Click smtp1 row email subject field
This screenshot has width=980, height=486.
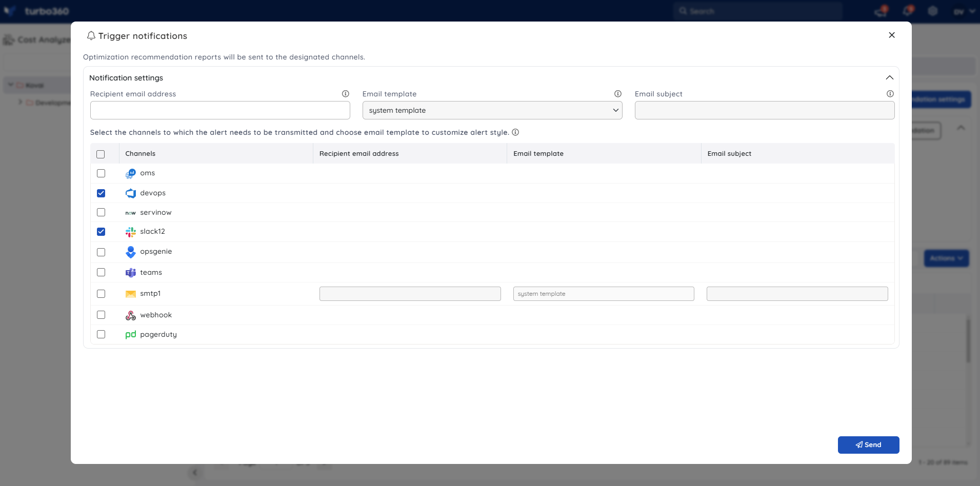(797, 294)
